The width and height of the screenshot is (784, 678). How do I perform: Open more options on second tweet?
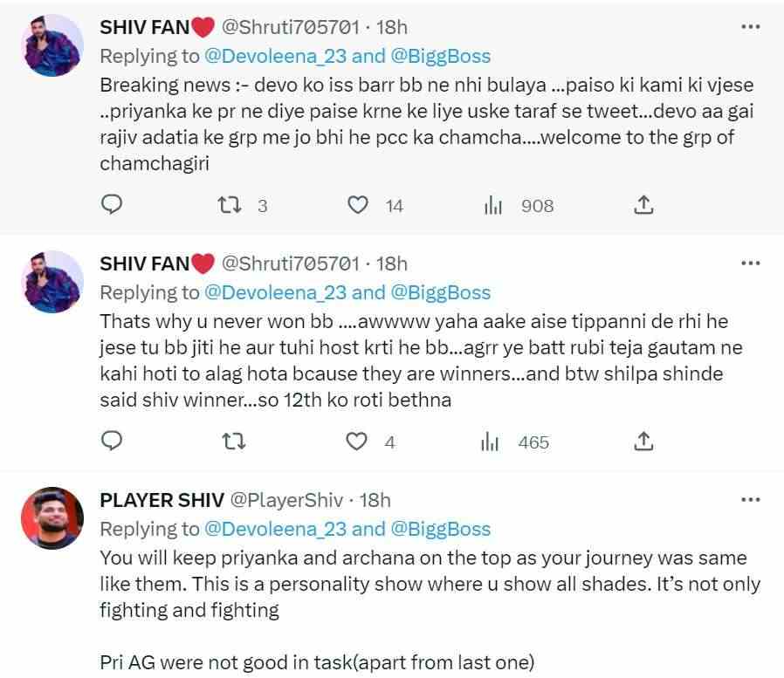750,264
